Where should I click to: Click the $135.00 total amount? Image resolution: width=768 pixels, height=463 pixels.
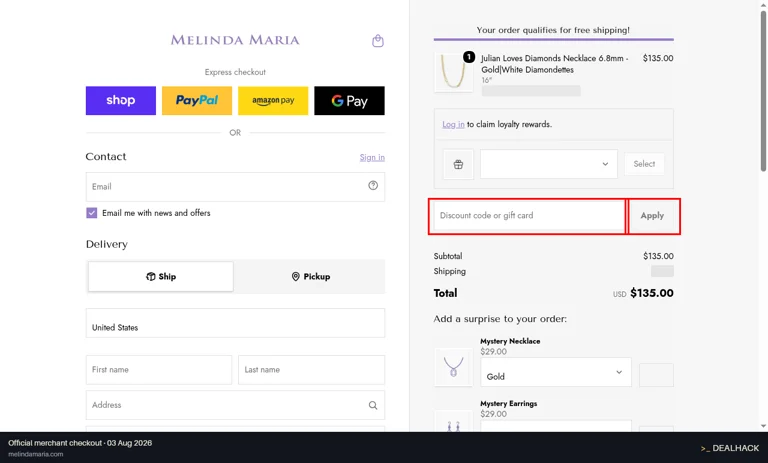[x=651, y=293]
